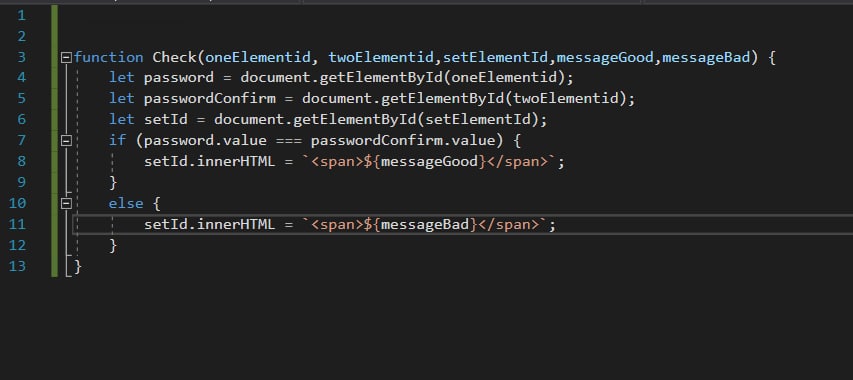Click the closing brace on line 9
Screen dimensions: 853x380
[113, 183]
